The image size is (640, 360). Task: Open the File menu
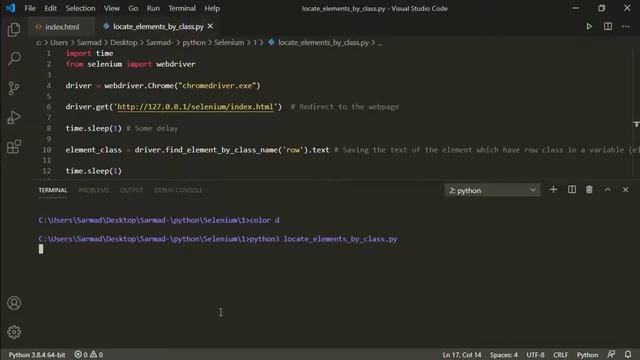tap(30, 8)
